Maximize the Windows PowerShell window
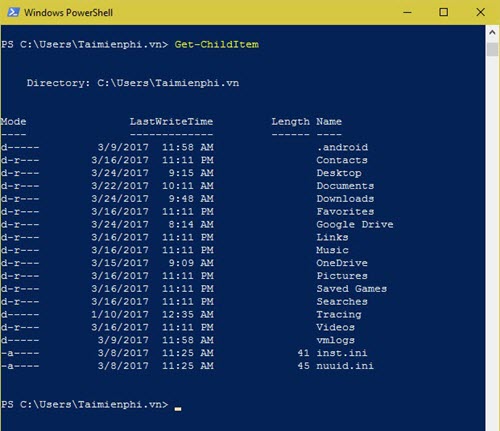The height and width of the screenshot is (431, 500). point(444,12)
